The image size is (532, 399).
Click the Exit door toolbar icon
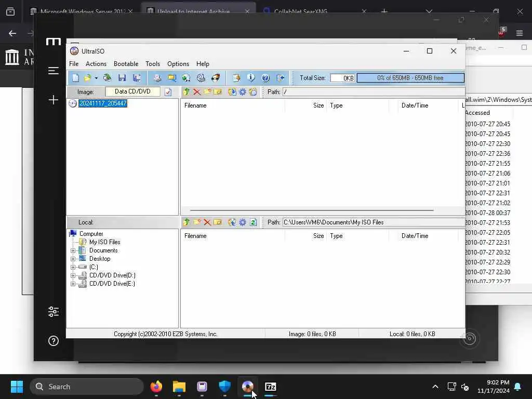[x=280, y=78]
